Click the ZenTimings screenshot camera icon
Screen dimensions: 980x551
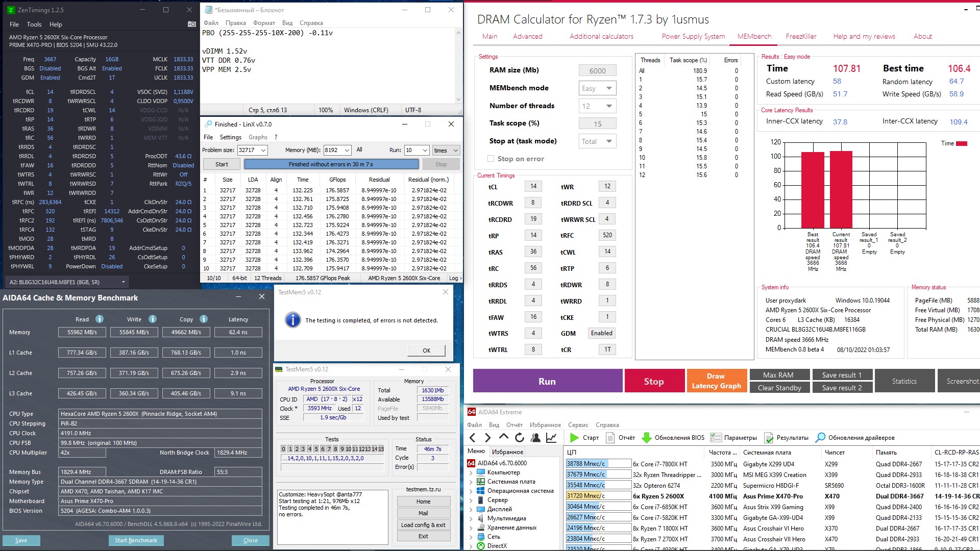(191, 24)
